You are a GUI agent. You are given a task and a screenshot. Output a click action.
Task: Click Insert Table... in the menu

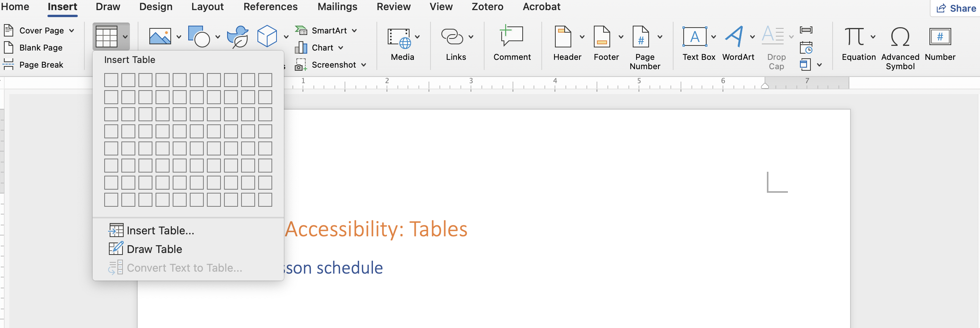click(x=160, y=230)
